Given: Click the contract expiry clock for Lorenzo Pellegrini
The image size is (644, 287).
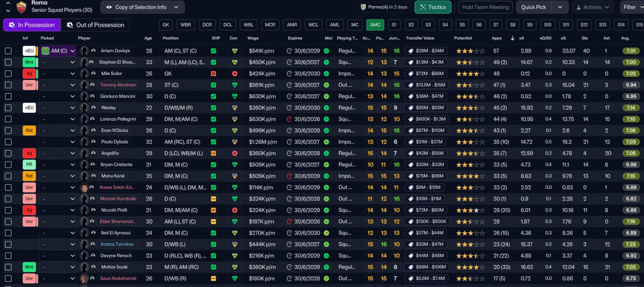Looking at the screenshot, I should click(x=289, y=119).
